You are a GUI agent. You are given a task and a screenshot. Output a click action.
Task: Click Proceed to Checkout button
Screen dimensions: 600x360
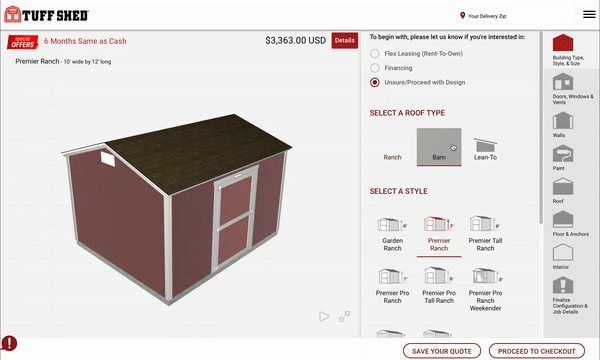[536, 351]
